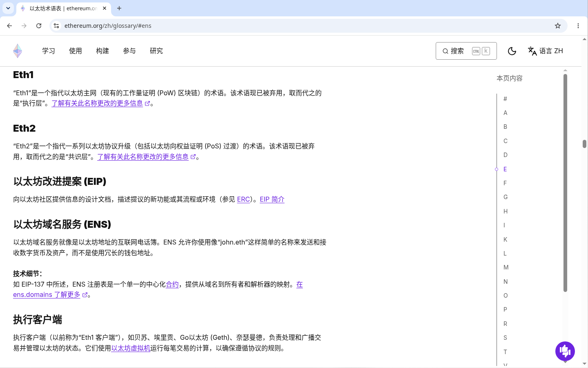588x368 pixels.
Task: Jump to section F in contents
Action: [505, 183]
